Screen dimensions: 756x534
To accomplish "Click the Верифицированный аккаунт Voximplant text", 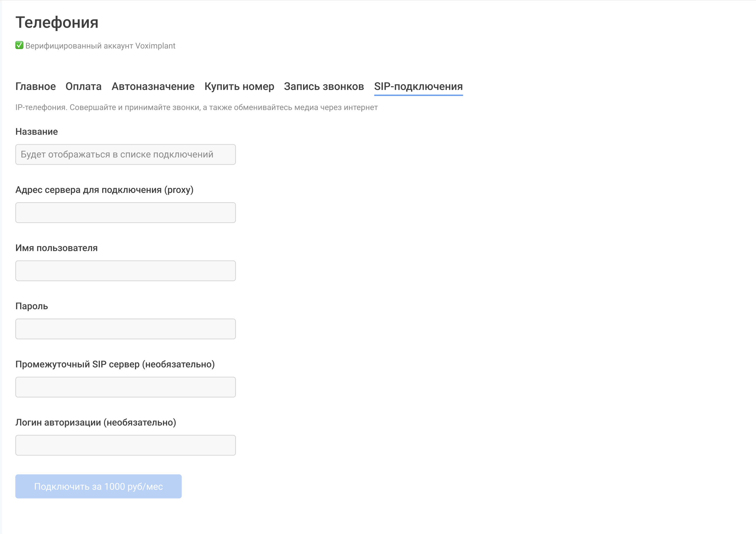I will click(100, 46).
